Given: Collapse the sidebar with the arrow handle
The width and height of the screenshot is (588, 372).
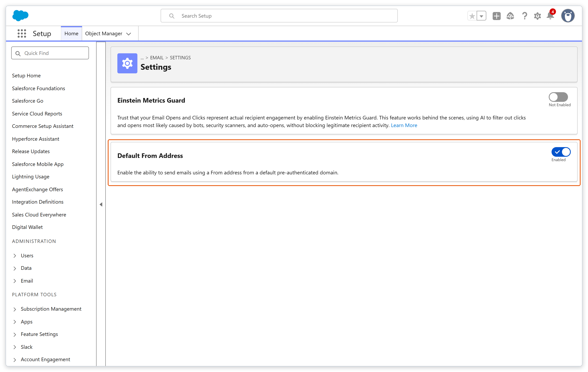Looking at the screenshot, I should [101, 204].
